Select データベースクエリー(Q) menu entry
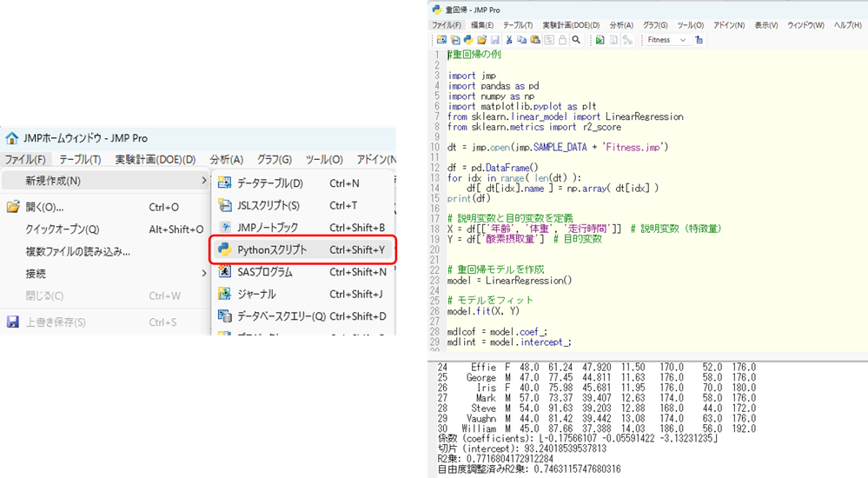This screenshot has height=478, width=868. coord(303,316)
